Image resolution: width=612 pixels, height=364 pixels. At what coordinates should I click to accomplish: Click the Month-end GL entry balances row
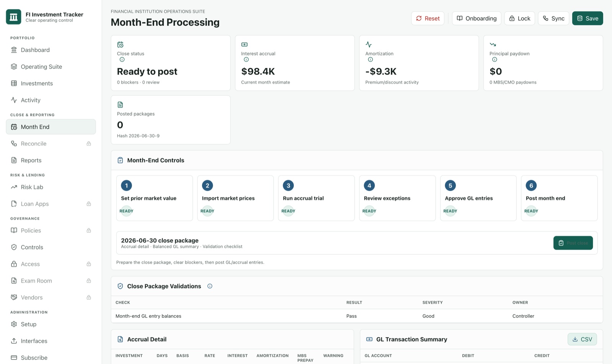(357, 316)
